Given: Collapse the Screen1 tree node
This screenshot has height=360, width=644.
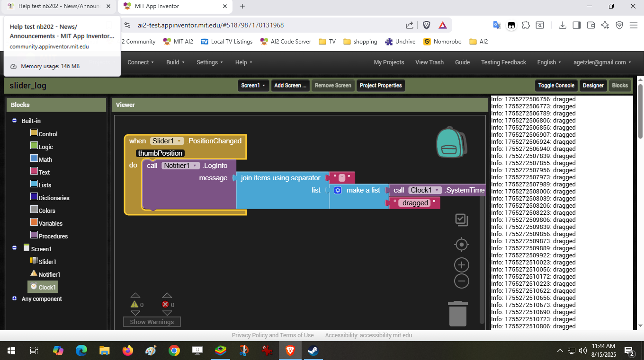Looking at the screenshot, I should 15,247.
